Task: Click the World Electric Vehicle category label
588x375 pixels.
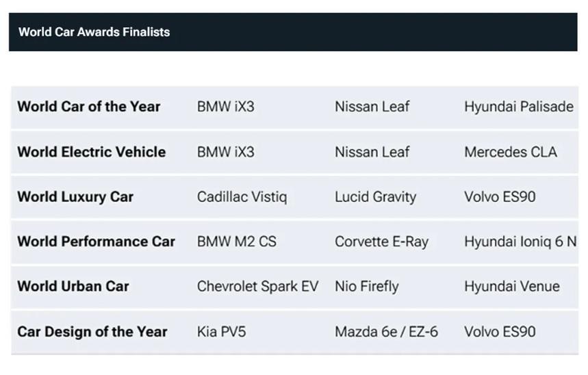Action: coord(92,152)
